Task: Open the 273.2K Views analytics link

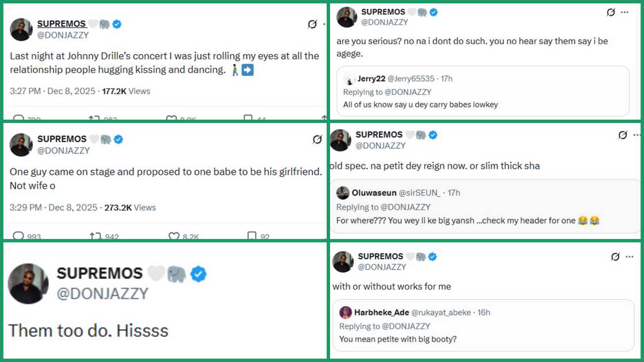Action: (130, 207)
